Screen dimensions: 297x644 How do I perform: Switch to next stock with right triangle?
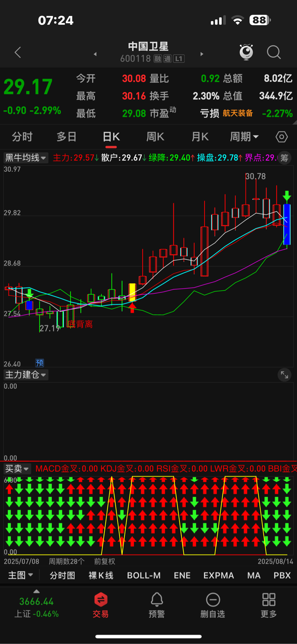coord(201,54)
